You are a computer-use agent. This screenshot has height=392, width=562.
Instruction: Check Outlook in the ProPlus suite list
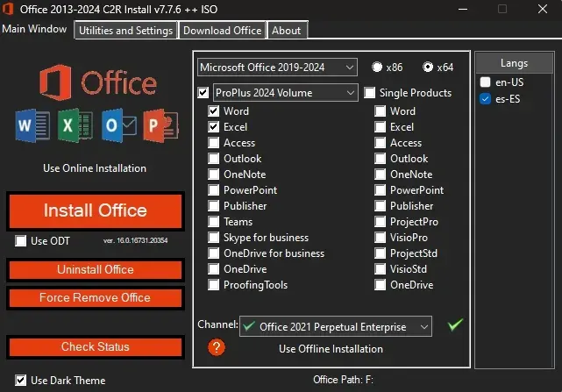[214, 159]
